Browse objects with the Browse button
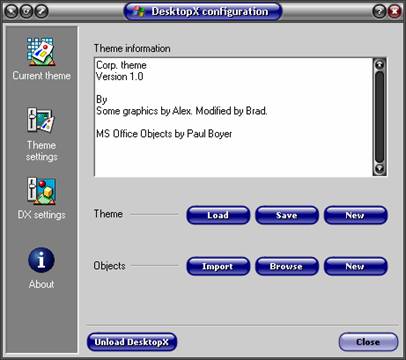This screenshot has height=360, width=406. pyautogui.click(x=287, y=266)
